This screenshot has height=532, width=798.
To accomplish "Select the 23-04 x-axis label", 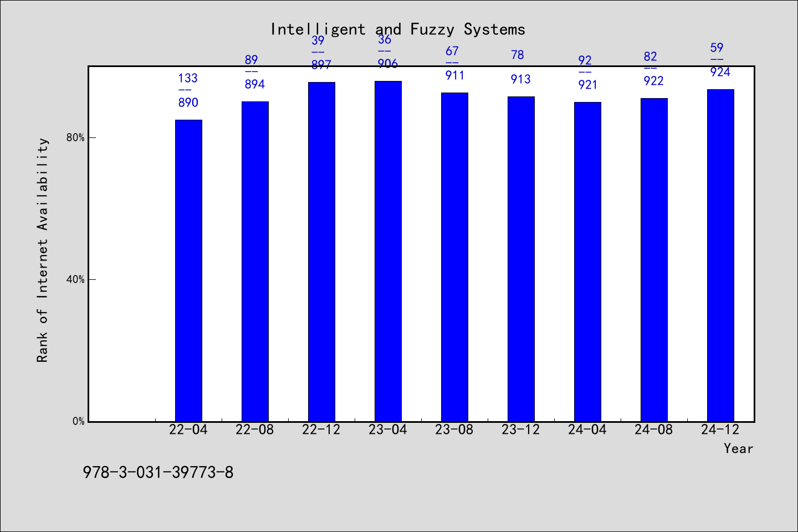I will pos(388,429).
